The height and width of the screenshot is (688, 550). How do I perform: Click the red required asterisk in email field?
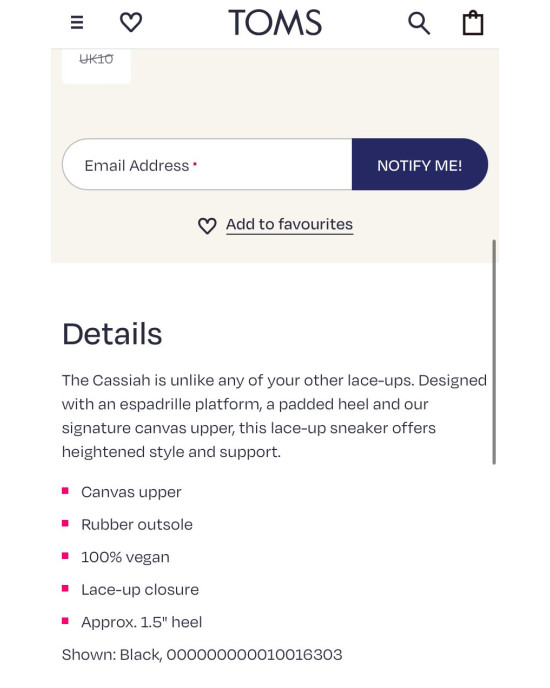click(x=195, y=164)
